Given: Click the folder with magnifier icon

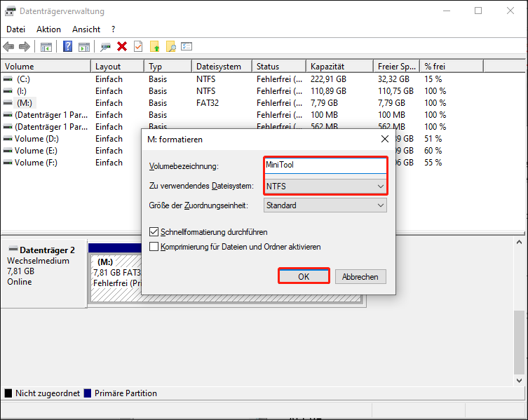Looking at the screenshot, I should 170,46.
